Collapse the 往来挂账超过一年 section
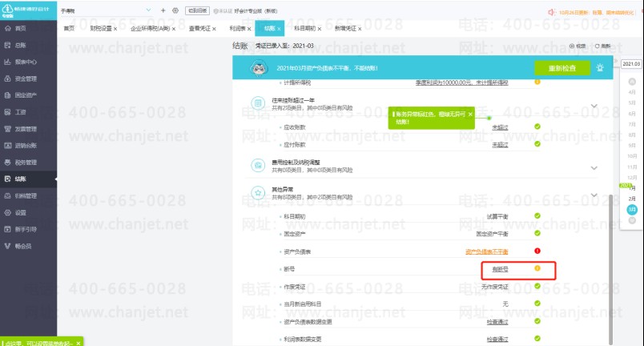The image size is (644, 346). tap(594, 105)
